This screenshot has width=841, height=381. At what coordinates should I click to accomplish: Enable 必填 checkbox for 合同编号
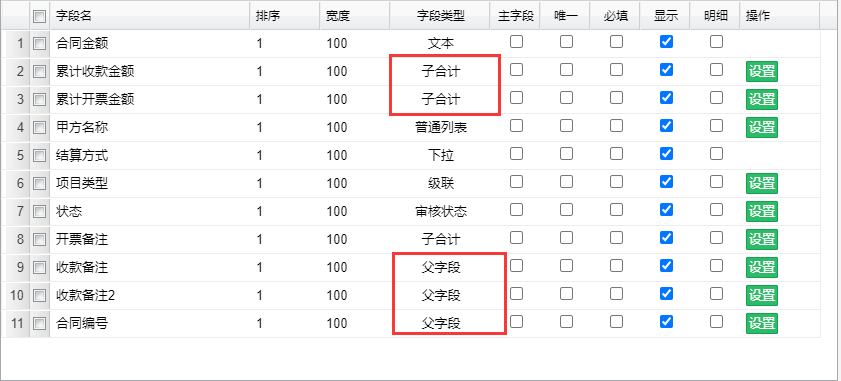click(616, 321)
